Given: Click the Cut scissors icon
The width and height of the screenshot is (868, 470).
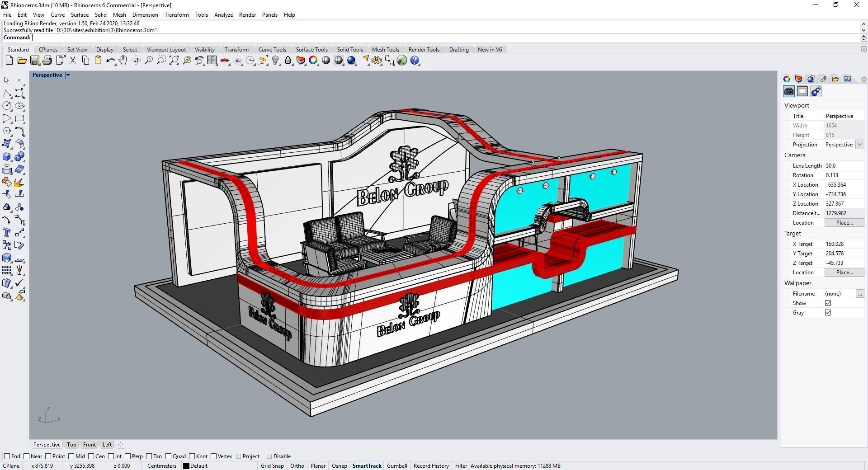Looking at the screenshot, I should 72,61.
